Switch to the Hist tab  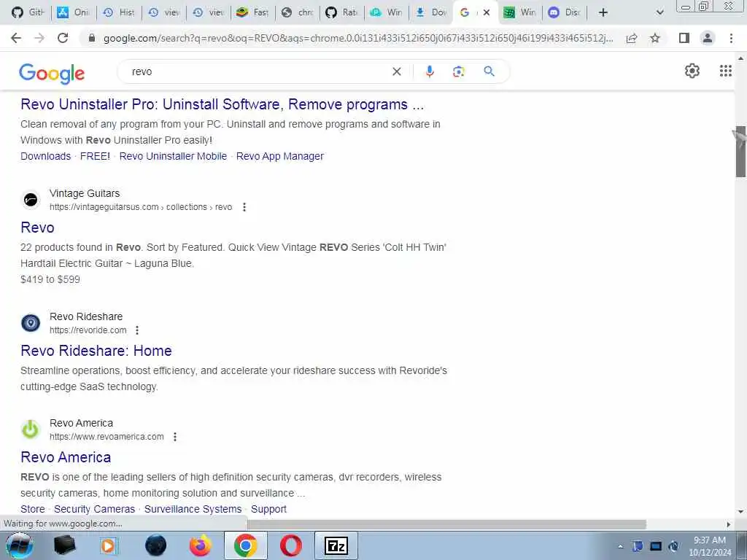tap(119, 12)
